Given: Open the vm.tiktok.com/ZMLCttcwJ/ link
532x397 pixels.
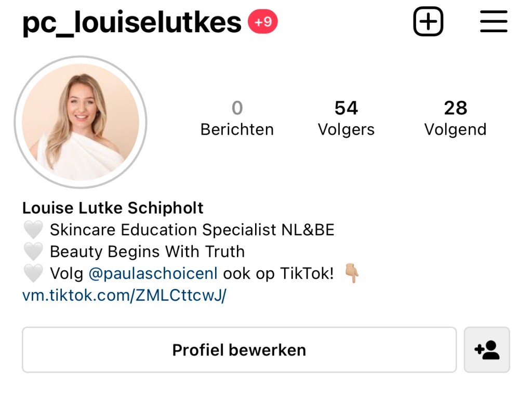Looking at the screenshot, I should coord(124,295).
